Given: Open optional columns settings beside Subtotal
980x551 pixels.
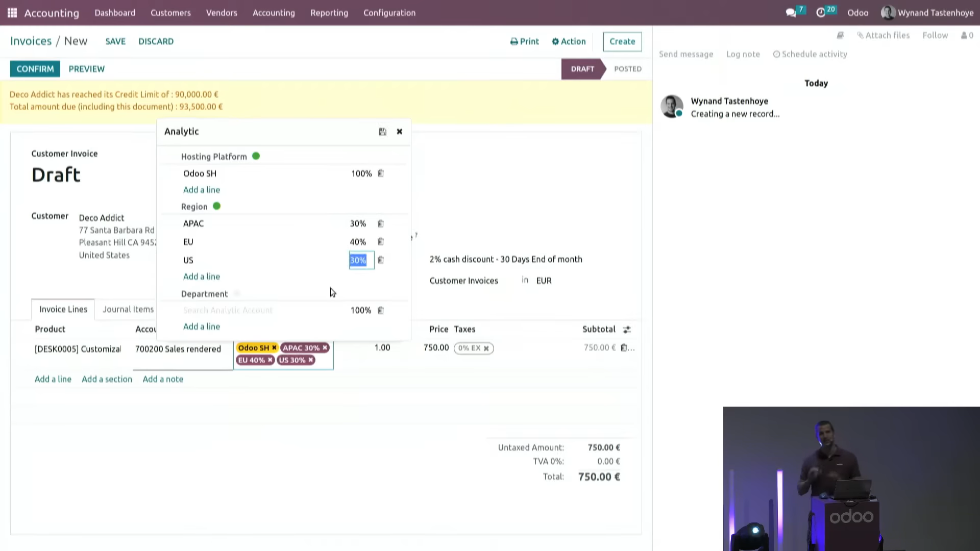Looking at the screenshot, I should [x=627, y=330].
